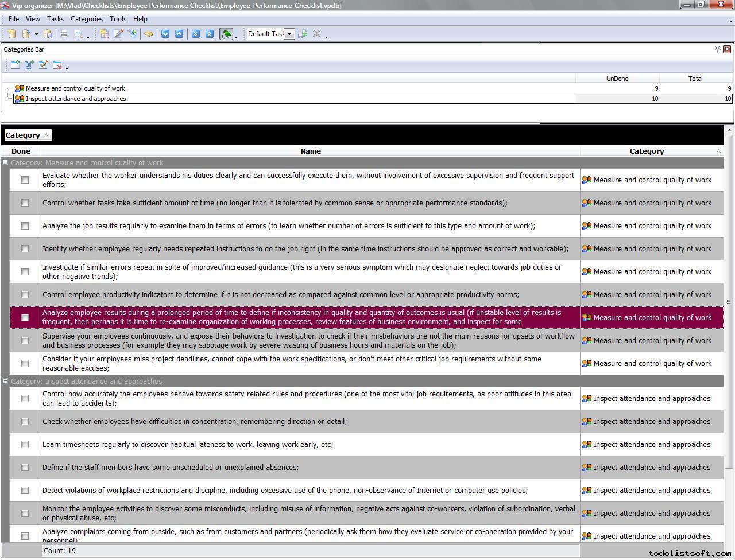Open the Tools menu
Viewport: 735px width, 560px height.
tap(118, 19)
